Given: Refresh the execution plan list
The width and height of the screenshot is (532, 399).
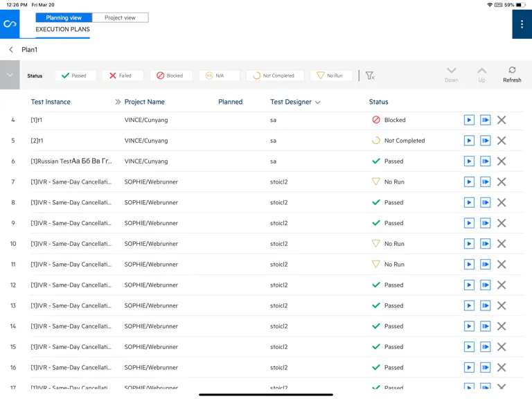Looking at the screenshot, I should (x=512, y=75).
